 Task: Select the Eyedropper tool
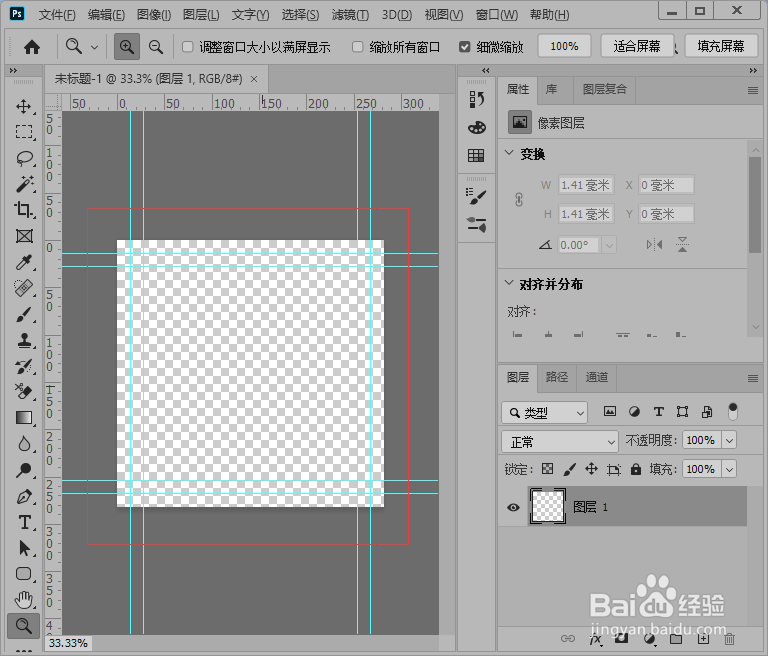[24, 262]
